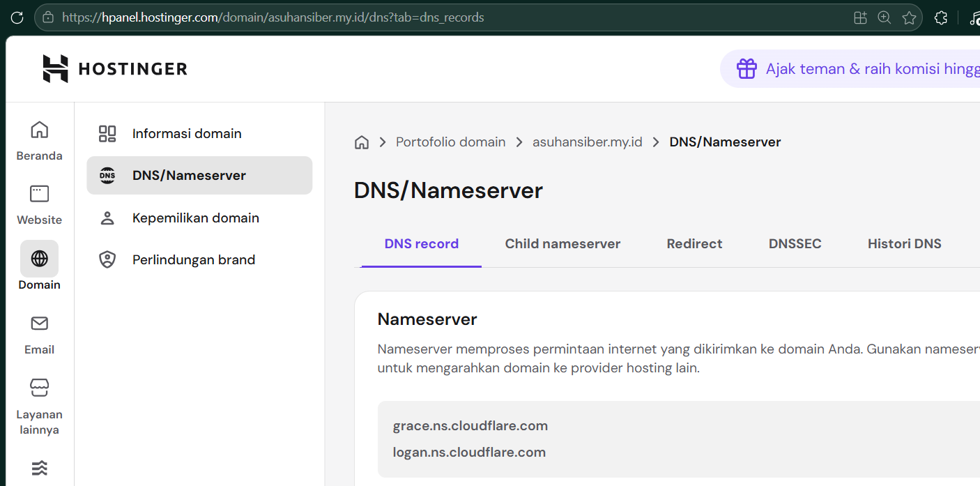Select the Domain globe sidebar icon
Screen dimensions: 980x486
point(40,259)
